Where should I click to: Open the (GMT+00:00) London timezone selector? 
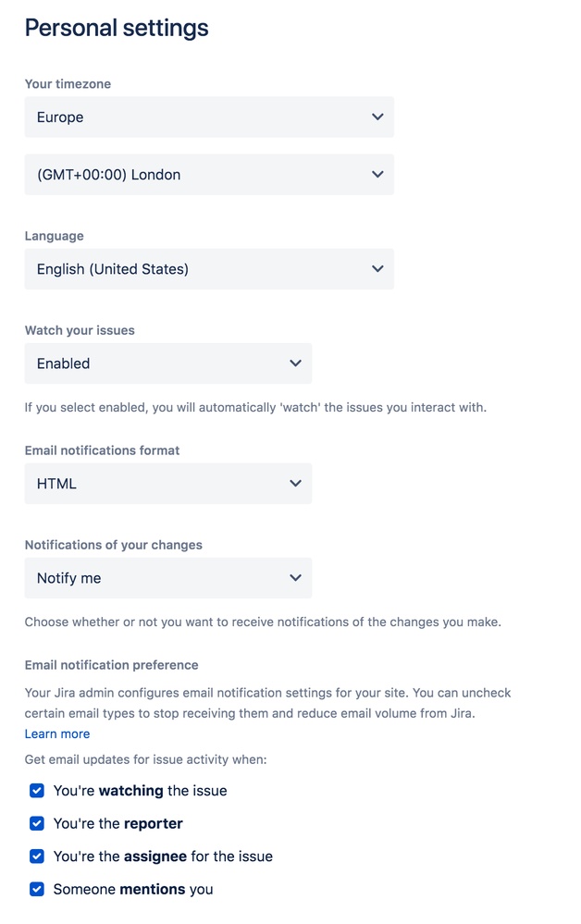tap(209, 175)
